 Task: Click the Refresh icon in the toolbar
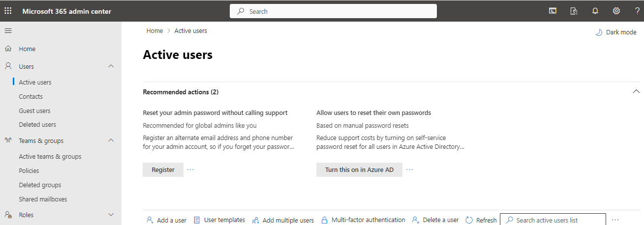(x=469, y=220)
